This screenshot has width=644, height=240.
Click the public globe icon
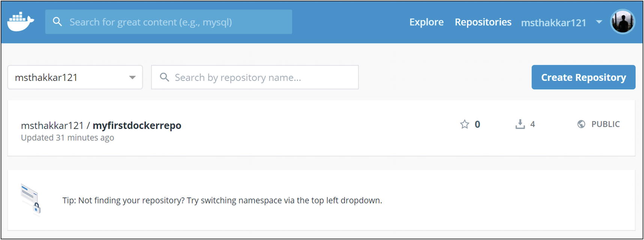[x=581, y=124]
